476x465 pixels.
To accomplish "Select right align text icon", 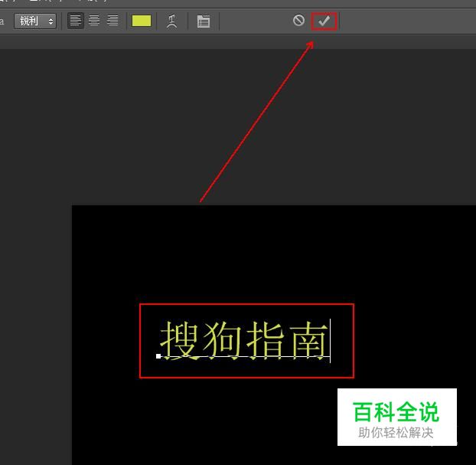I will pos(112,21).
